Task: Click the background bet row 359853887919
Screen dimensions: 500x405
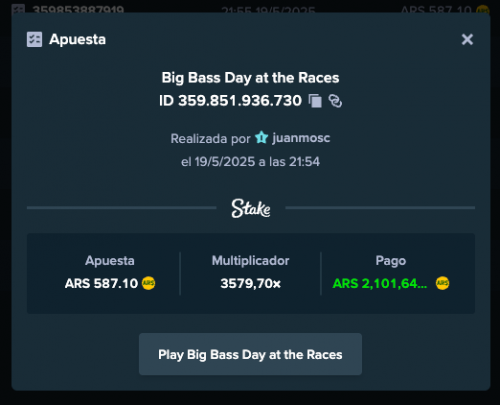Action: coord(250,9)
